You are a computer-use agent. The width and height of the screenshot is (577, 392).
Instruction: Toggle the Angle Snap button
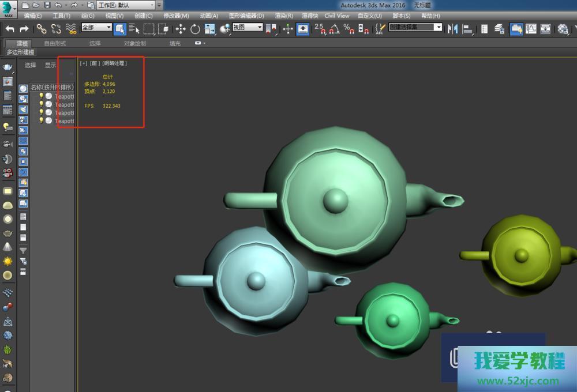point(334,29)
